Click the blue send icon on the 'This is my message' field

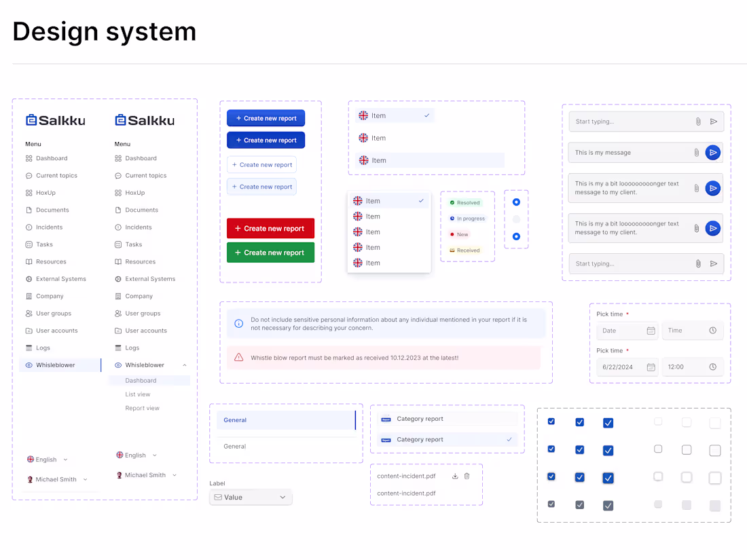coord(713,152)
